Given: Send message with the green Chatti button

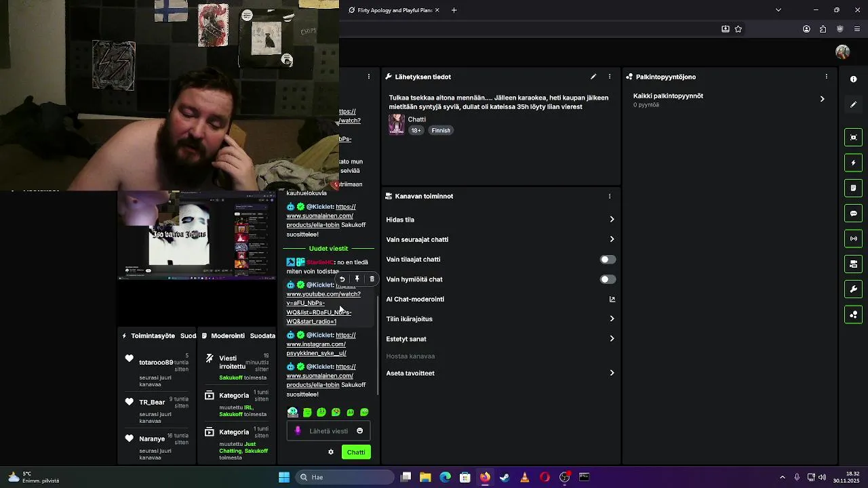Looking at the screenshot, I should click(x=356, y=452).
